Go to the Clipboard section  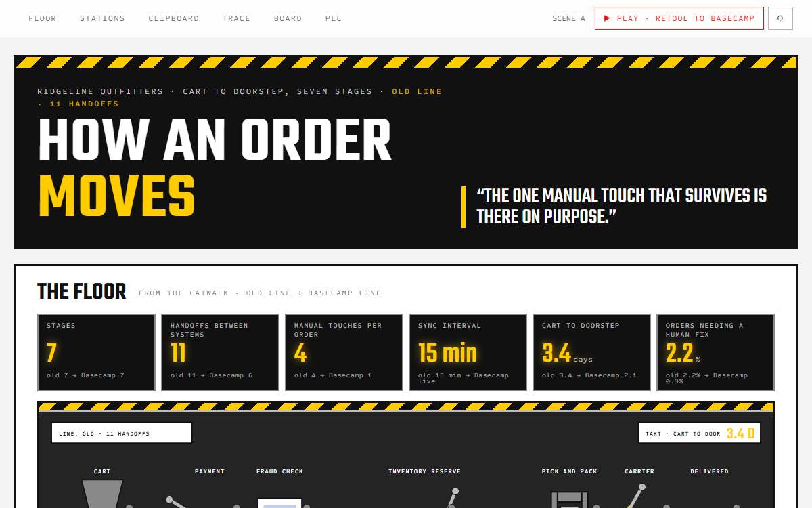[x=174, y=18]
